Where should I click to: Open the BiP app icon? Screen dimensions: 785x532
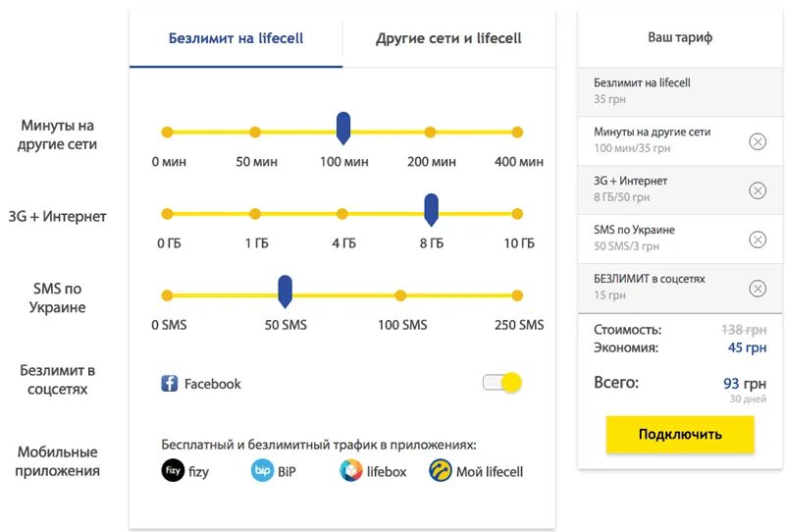(262, 471)
